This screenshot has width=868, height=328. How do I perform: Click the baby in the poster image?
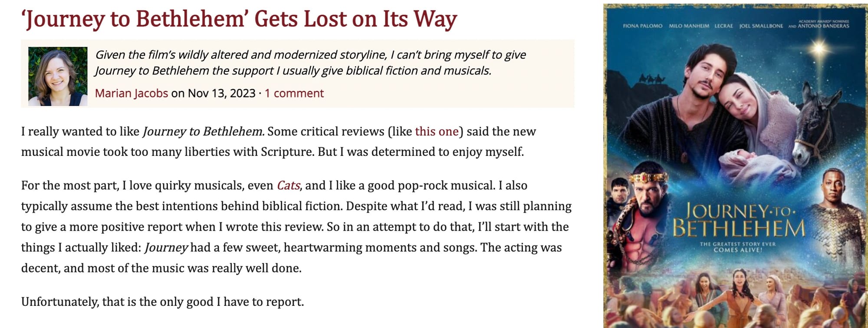point(747,163)
